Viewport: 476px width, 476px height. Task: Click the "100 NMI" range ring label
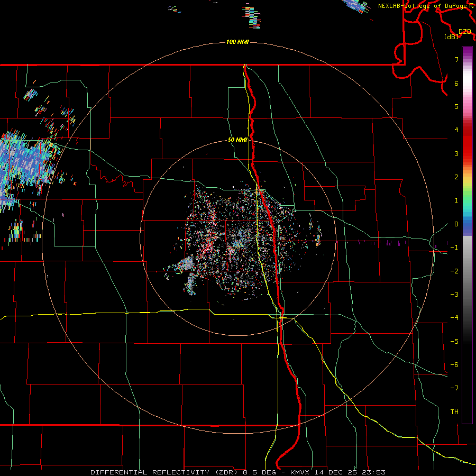tap(237, 42)
